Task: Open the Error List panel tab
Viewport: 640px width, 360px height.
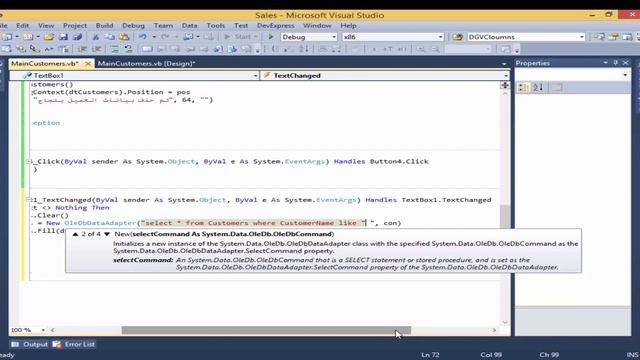Action: click(74, 344)
